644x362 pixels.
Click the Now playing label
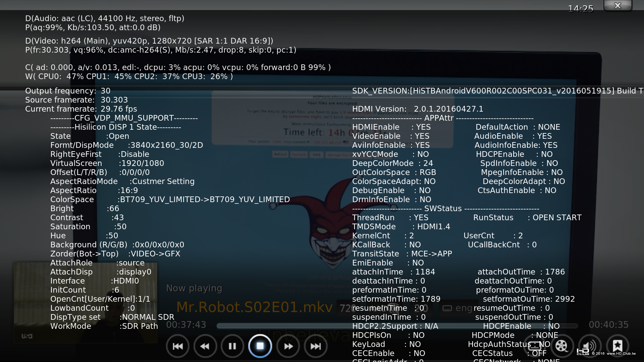click(x=194, y=288)
